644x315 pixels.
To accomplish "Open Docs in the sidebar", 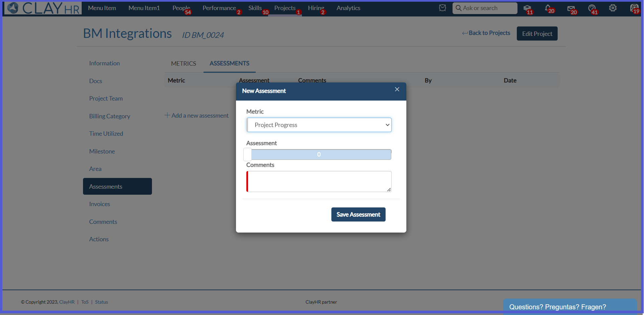I will coord(95,81).
